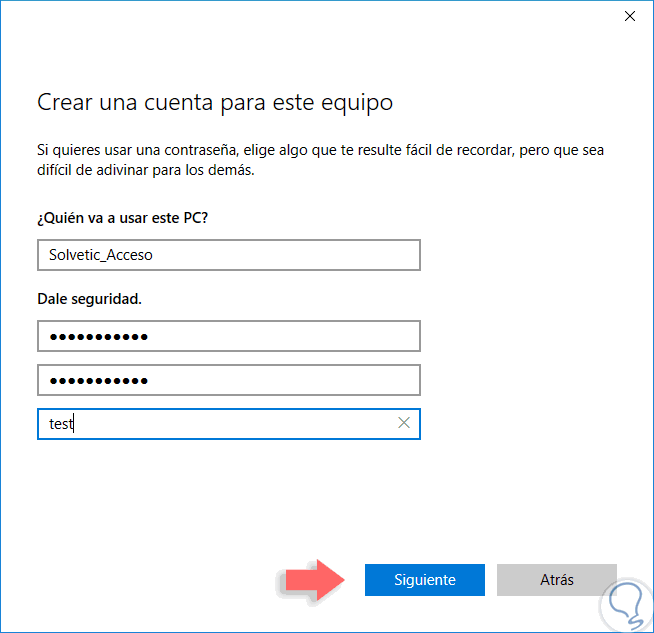Select the second masked confirm-password field
Screen dimensions: 654x633
pyautogui.click(x=228, y=380)
